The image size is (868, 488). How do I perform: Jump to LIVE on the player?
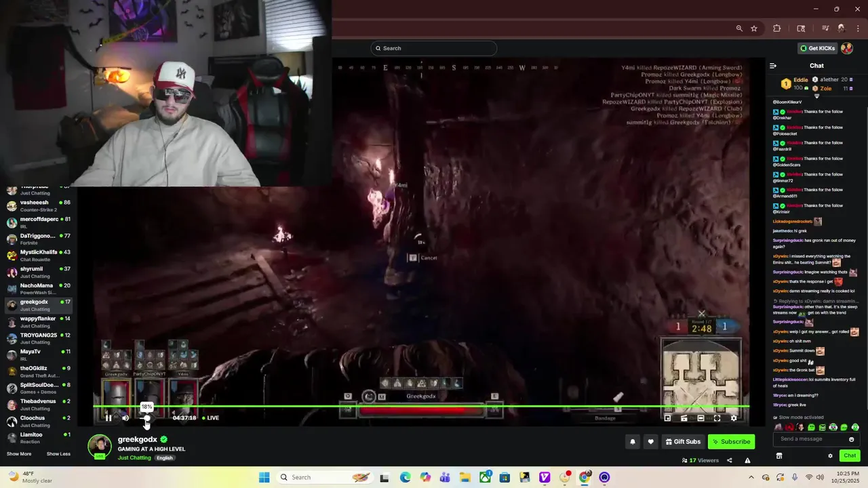[x=210, y=418]
